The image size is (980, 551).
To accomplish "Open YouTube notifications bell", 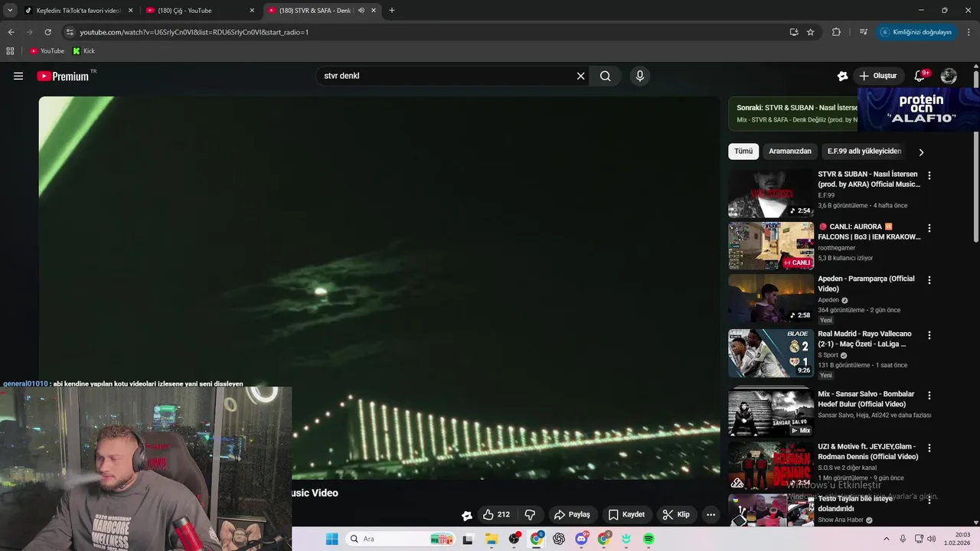I will pos(921,76).
